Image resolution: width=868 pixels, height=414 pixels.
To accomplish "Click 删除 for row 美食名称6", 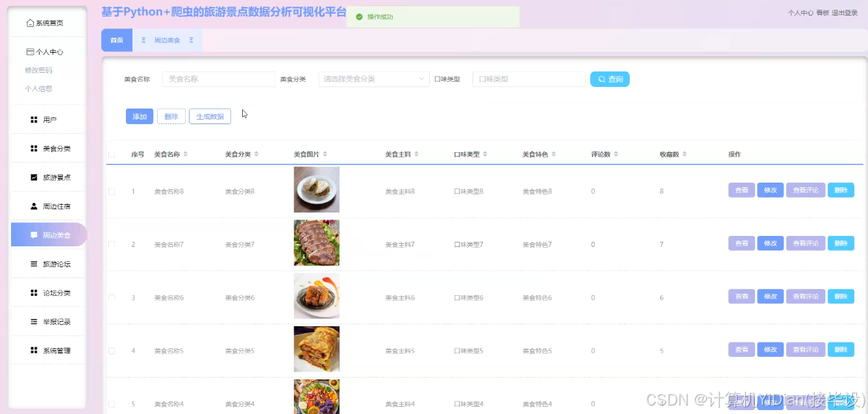I will pyautogui.click(x=841, y=296).
